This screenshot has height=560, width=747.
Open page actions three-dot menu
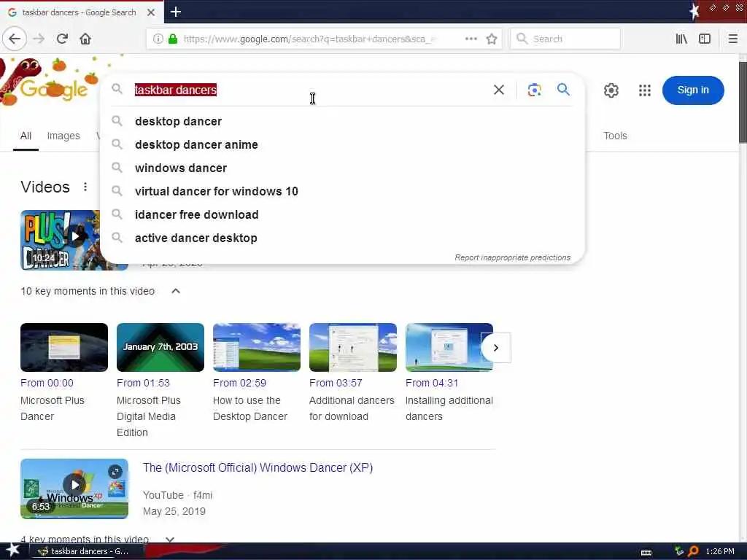coord(471,39)
